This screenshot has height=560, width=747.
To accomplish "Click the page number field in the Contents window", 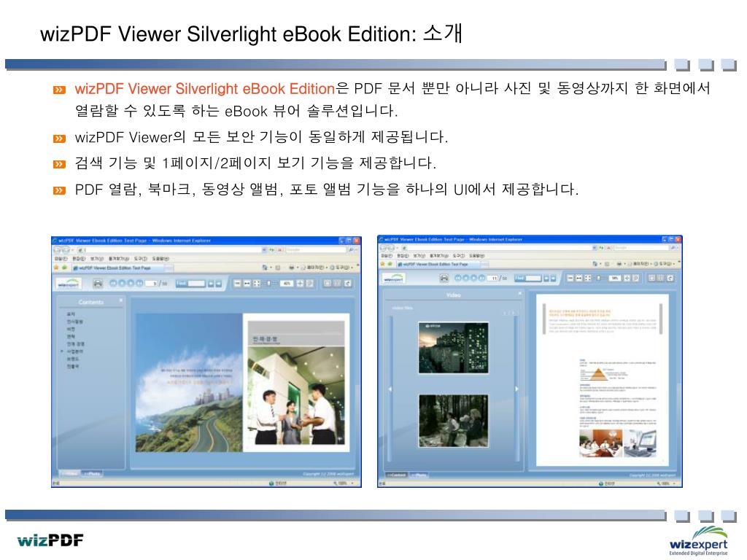I will click(152, 284).
